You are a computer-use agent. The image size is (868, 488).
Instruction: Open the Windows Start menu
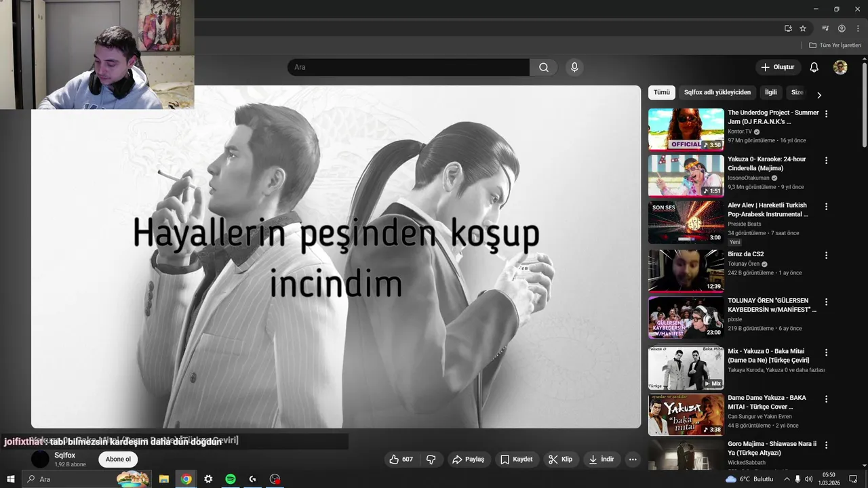(11, 479)
